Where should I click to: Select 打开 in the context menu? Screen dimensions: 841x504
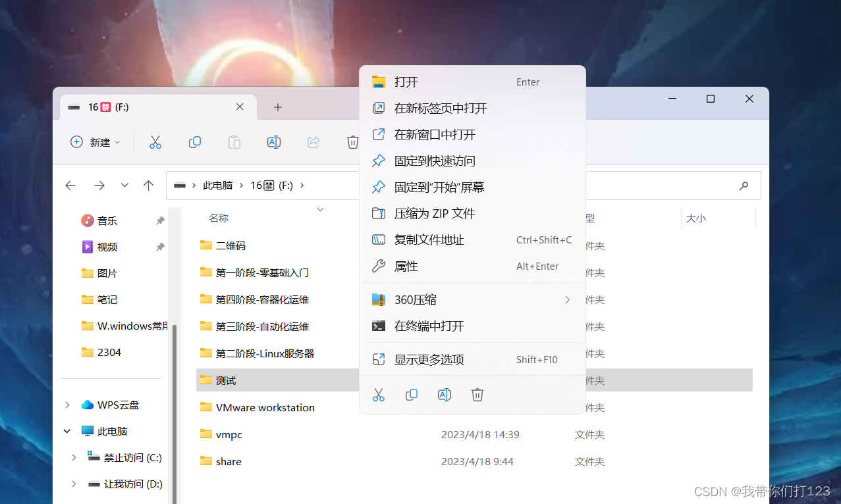pos(472,82)
